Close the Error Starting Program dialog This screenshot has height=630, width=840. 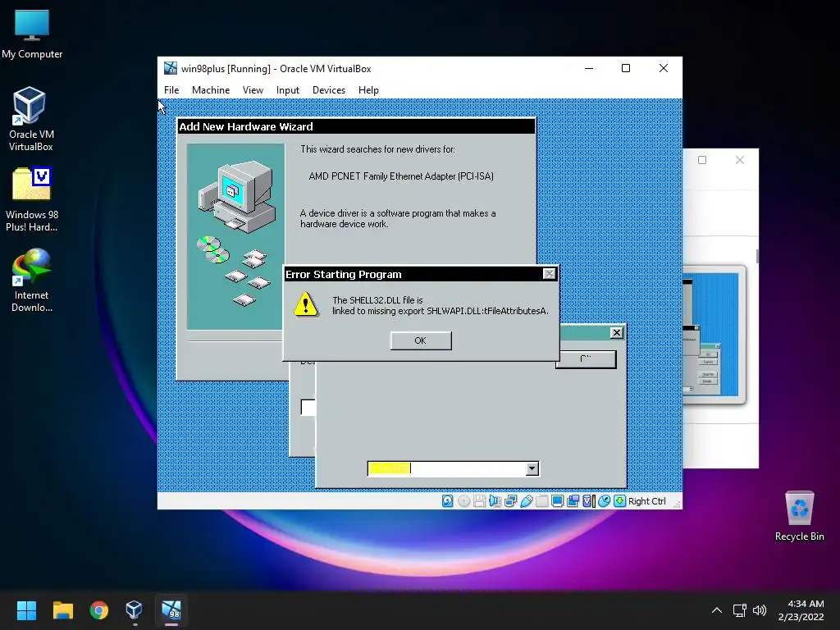pyautogui.click(x=549, y=274)
